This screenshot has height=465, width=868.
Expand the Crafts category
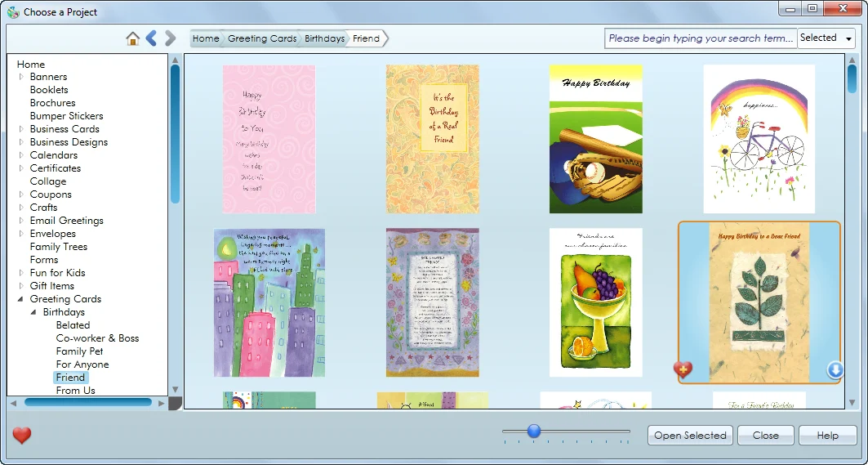21,208
